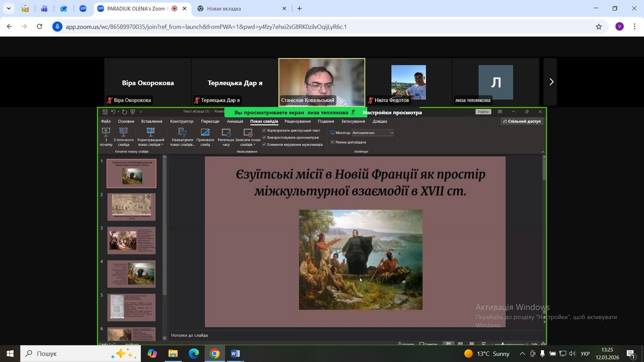
Task: Toggle the play narrations checkbox
Action: pyautogui.click(x=264, y=130)
